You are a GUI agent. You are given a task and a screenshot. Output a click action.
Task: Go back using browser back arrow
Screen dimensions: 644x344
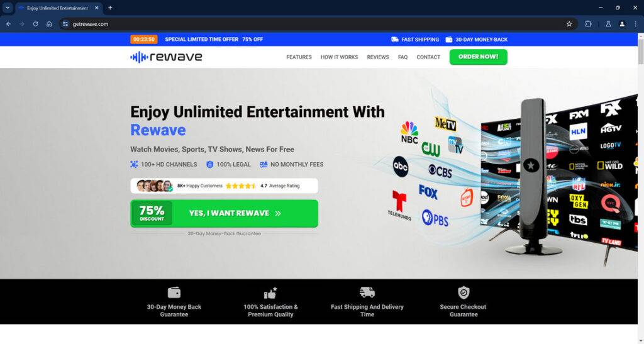(x=9, y=24)
